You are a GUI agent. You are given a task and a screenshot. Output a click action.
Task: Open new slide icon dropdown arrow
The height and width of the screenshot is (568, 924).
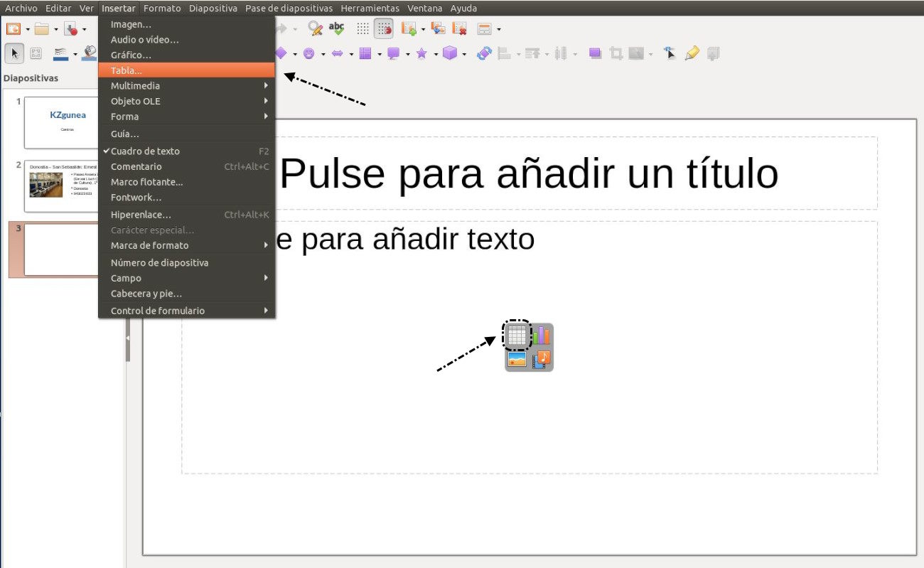coord(422,29)
